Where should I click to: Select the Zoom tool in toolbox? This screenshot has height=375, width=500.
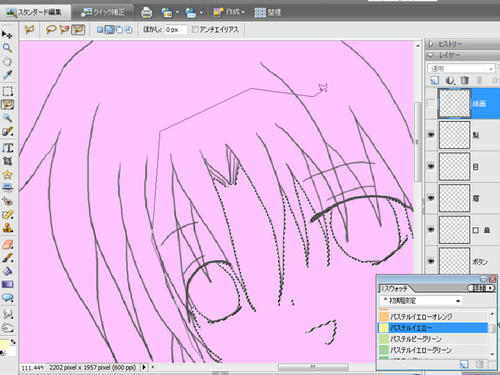click(x=7, y=48)
